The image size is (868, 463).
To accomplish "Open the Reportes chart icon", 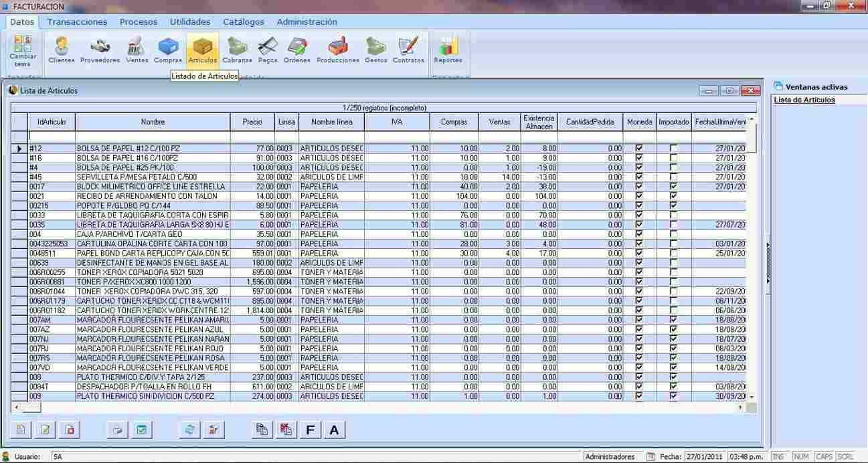I will tap(448, 50).
